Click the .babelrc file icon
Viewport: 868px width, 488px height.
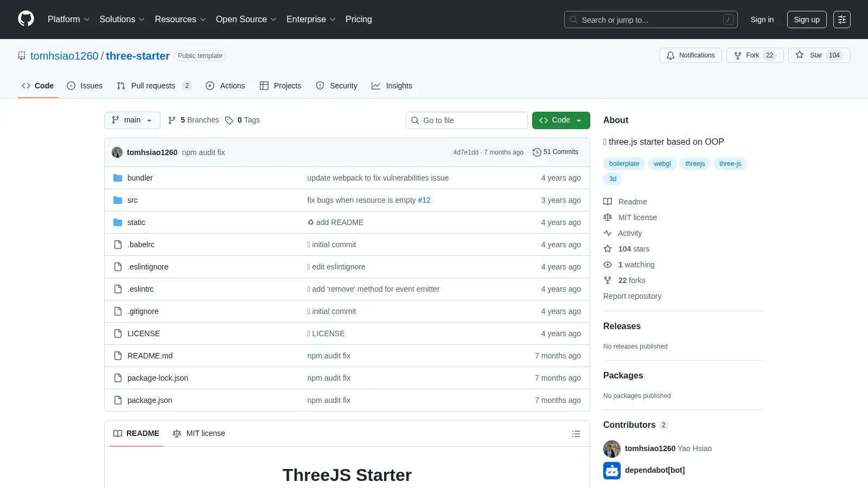pyautogui.click(x=118, y=245)
